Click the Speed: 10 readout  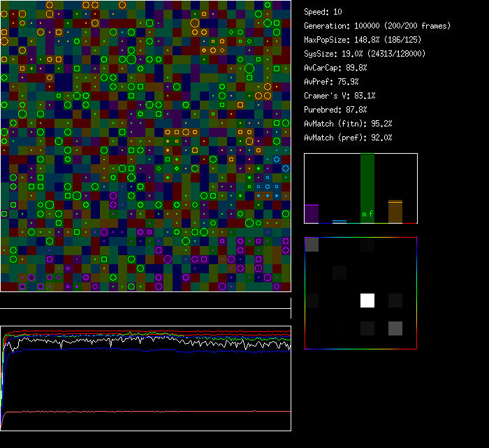point(323,12)
